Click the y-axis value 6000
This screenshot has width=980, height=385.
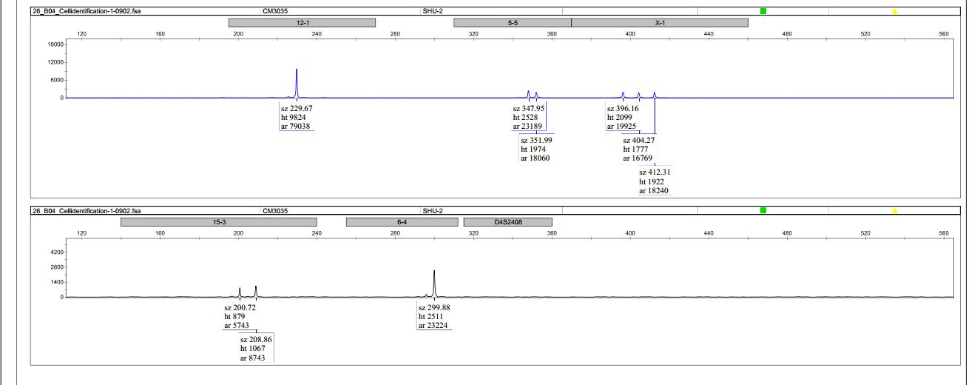pos(55,80)
